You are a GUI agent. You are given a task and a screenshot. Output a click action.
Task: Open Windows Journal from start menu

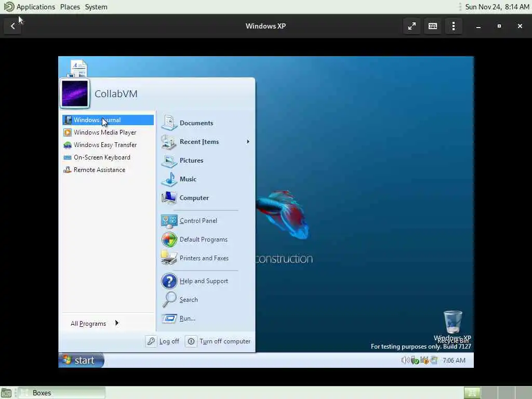click(108, 120)
